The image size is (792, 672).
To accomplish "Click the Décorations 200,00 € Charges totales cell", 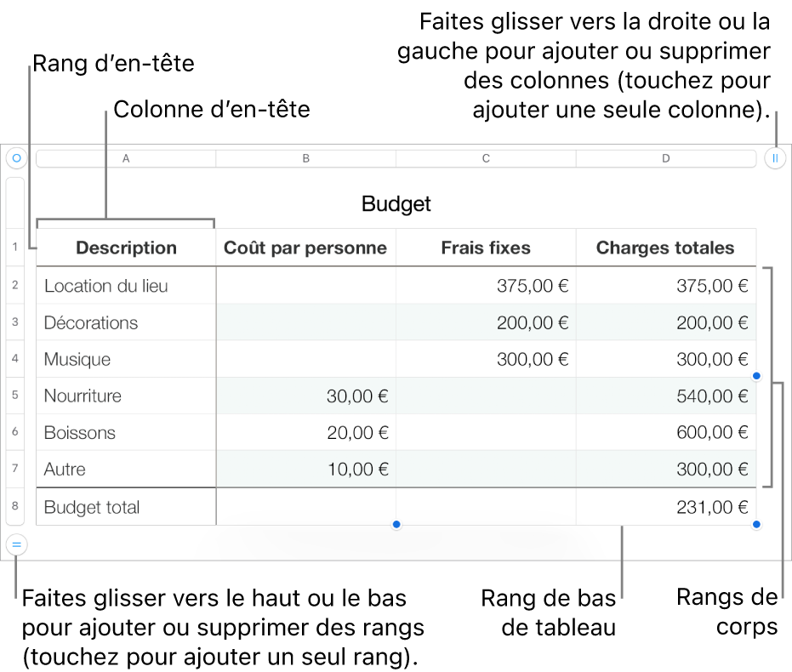I will 665,322.
